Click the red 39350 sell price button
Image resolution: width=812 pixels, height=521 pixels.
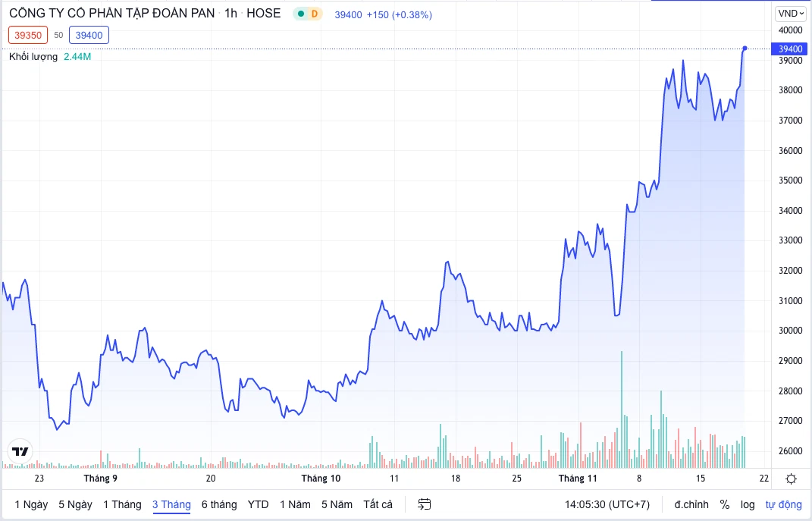28,35
